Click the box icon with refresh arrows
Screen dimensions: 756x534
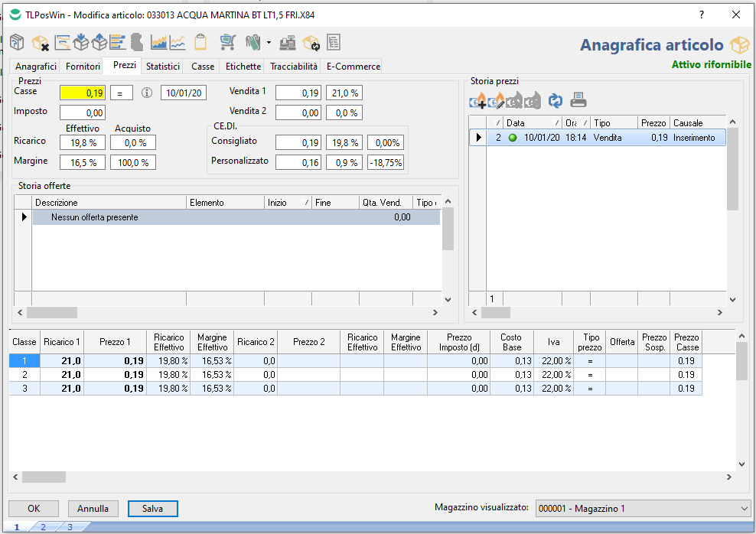(x=310, y=43)
